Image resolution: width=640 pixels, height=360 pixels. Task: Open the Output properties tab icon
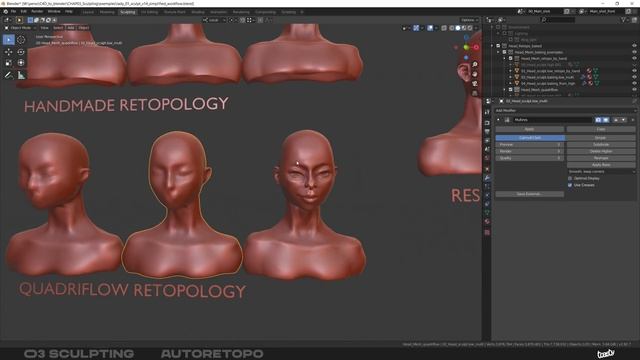(487, 131)
